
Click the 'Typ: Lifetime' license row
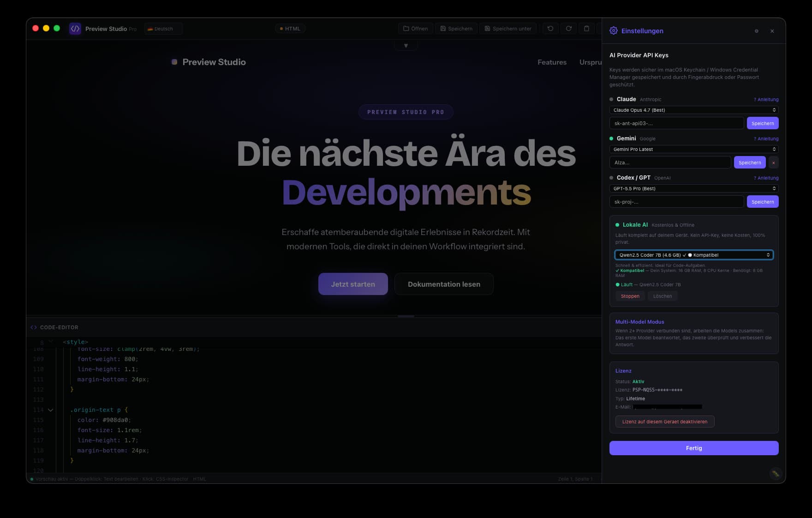click(x=630, y=398)
